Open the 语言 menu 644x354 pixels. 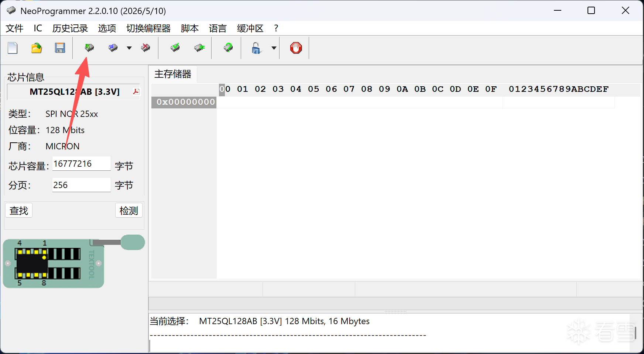coord(217,28)
